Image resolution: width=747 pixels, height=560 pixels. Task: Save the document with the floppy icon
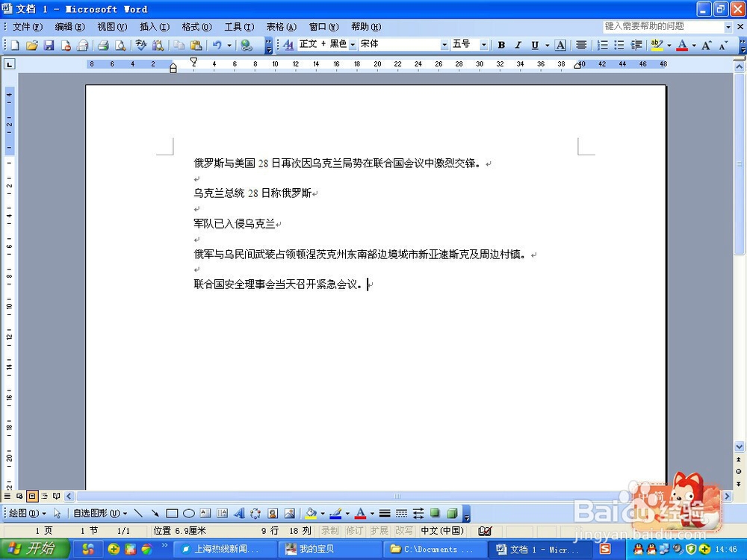pyautogui.click(x=49, y=46)
